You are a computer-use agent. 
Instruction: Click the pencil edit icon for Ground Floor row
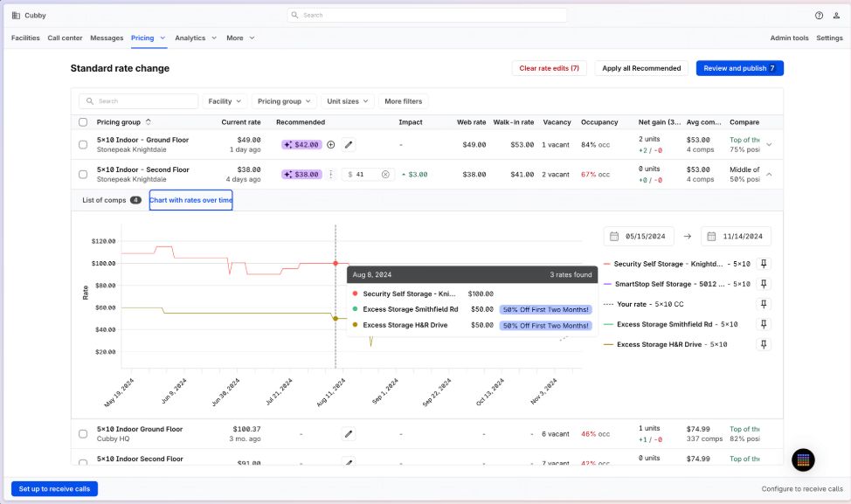pos(349,145)
